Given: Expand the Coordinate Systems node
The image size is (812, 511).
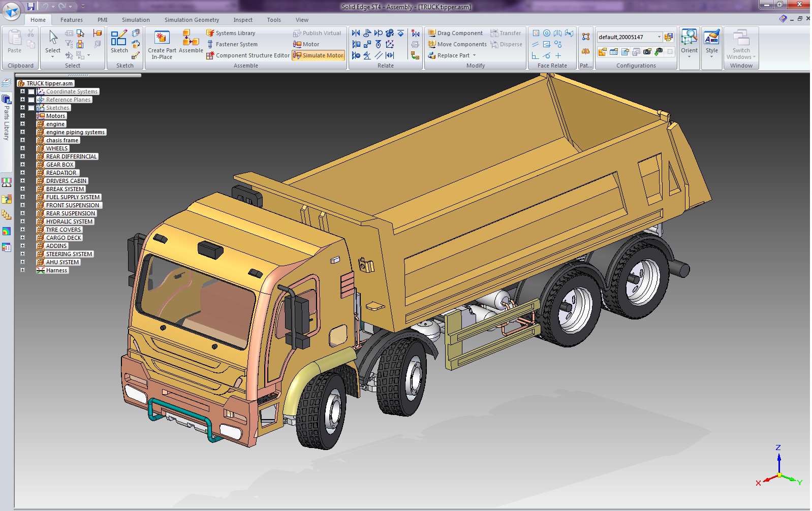Looking at the screenshot, I should 22,91.
